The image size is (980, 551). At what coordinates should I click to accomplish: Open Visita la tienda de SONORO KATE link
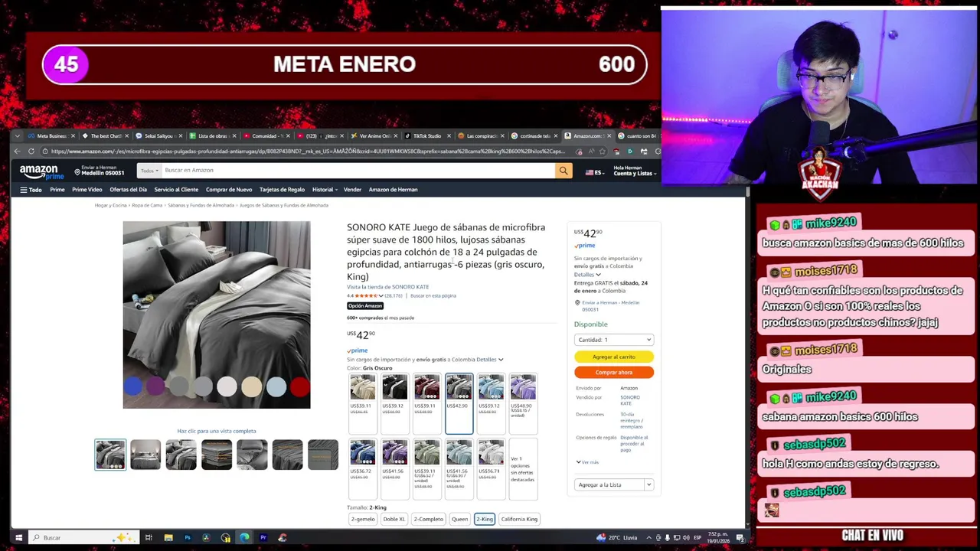(387, 287)
